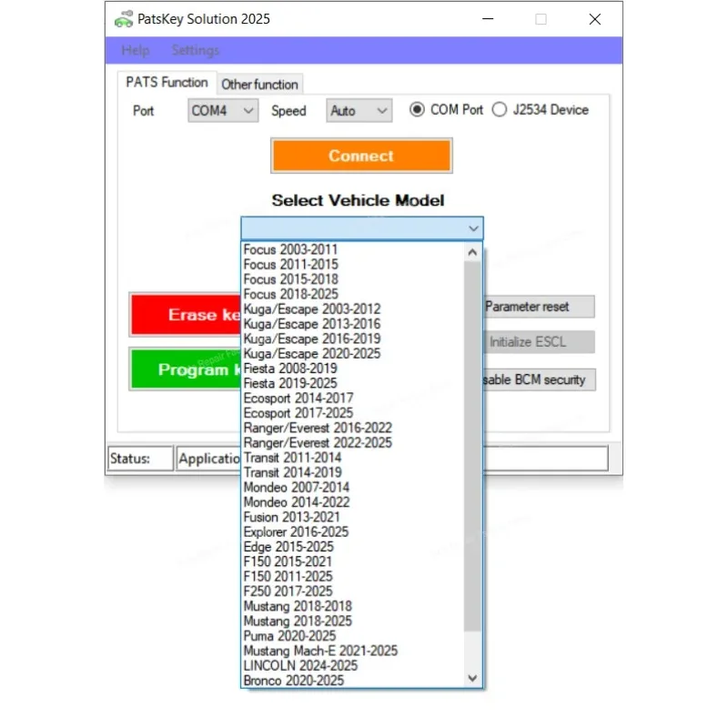
Task: Open the Help menu
Action: [x=136, y=50]
